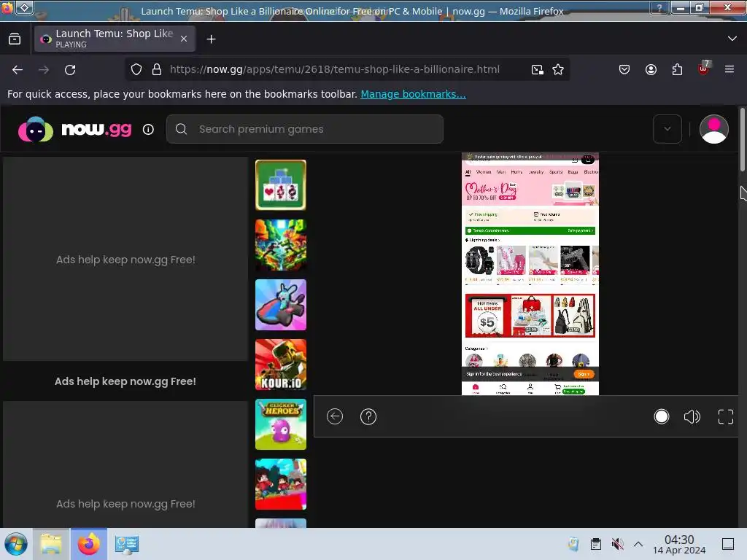747x560 pixels.
Task: Expand the dropdown next to profile avatar
Action: pos(667,129)
